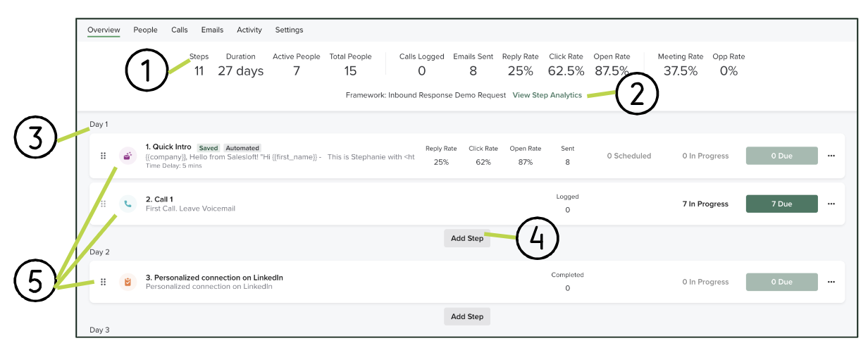Click the drag handle beside Call 1

pyautogui.click(x=104, y=204)
